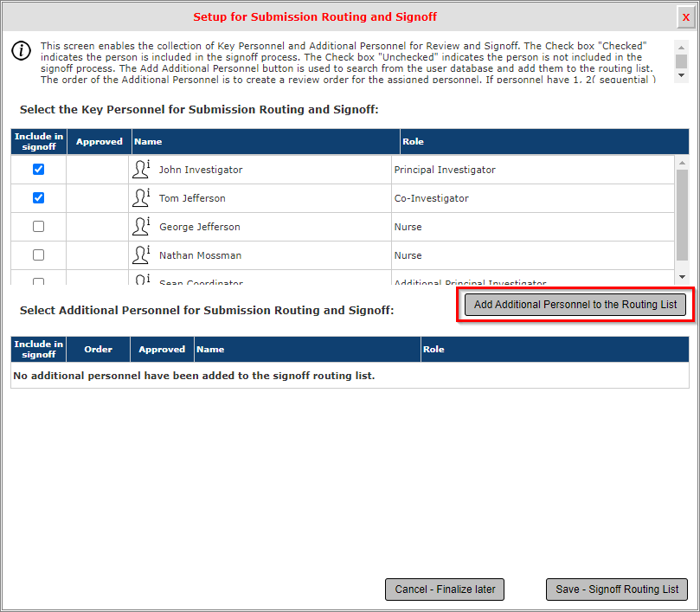This screenshot has height=612, width=700.
Task: Click the Role header in additional personnel table
Action: [555, 350]
